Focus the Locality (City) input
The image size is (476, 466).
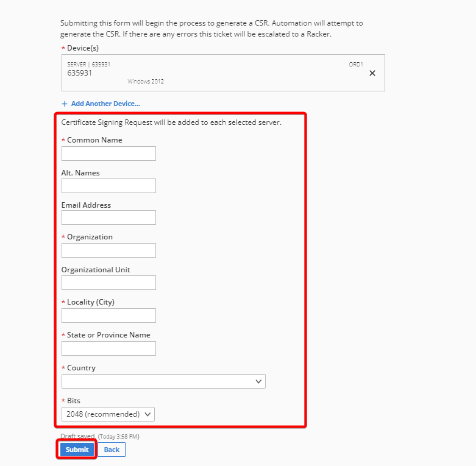(108, 316)
